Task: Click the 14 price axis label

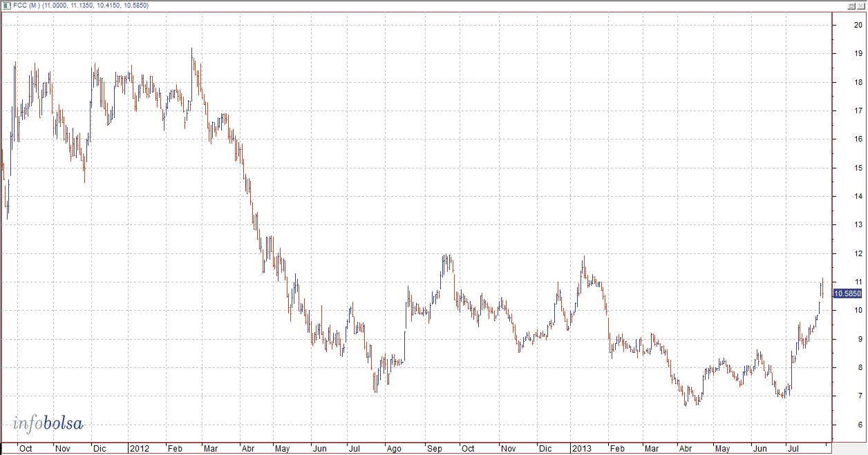Action: pos(858,196)
